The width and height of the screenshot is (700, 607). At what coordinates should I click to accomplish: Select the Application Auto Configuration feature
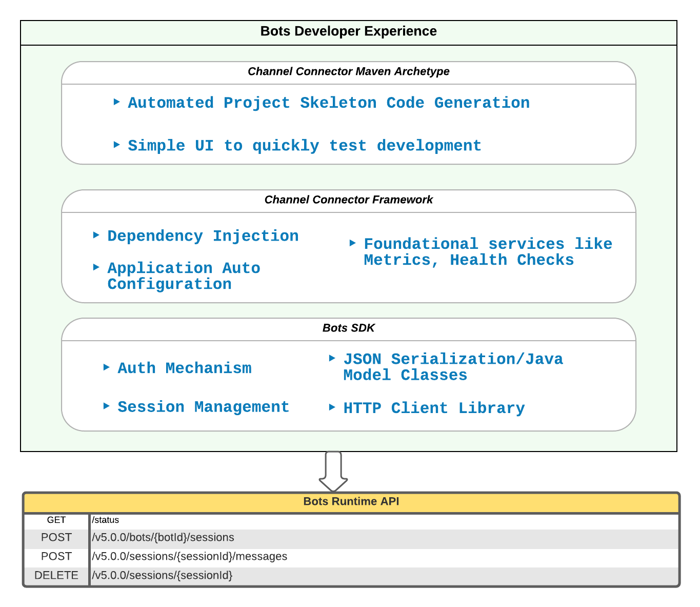click(x=184, y=276)
